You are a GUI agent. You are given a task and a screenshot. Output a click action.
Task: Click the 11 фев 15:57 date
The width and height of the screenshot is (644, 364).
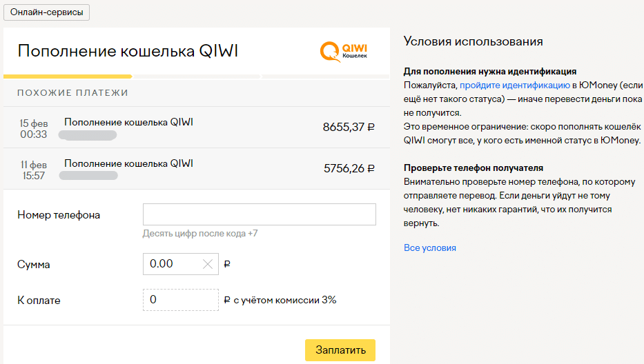(x=34, y=170)
